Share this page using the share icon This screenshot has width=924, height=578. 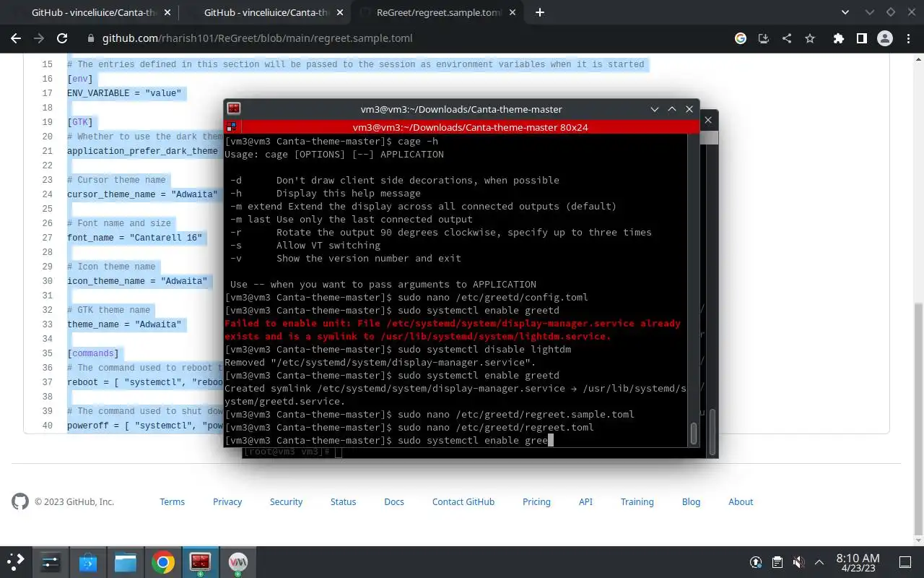point(787,38)
